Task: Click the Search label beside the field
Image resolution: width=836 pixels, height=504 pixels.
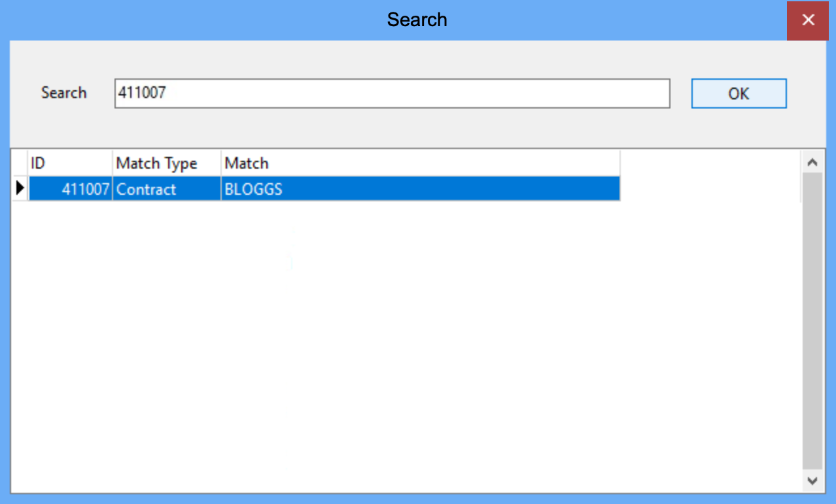Action: coord(63,93)
